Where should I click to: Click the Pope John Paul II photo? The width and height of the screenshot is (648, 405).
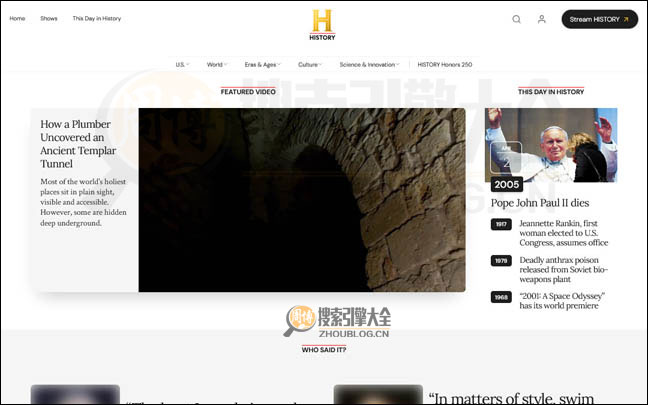tap(551, 145)
